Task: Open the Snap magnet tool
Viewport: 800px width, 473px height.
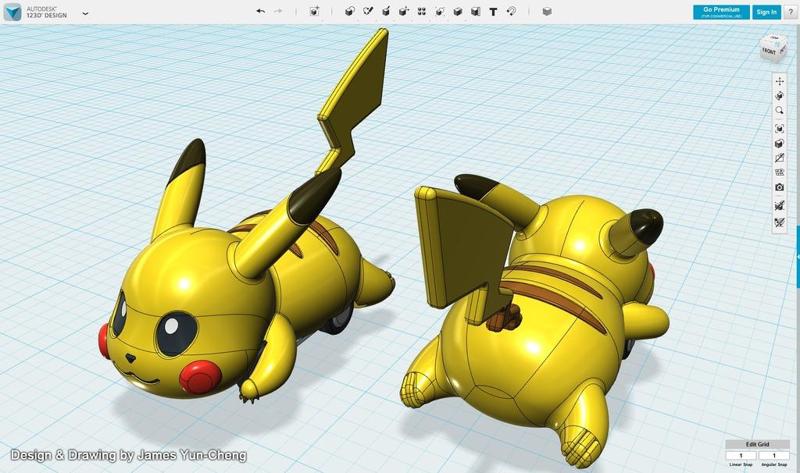Action: pyautogui.click(x=511, y=11)
